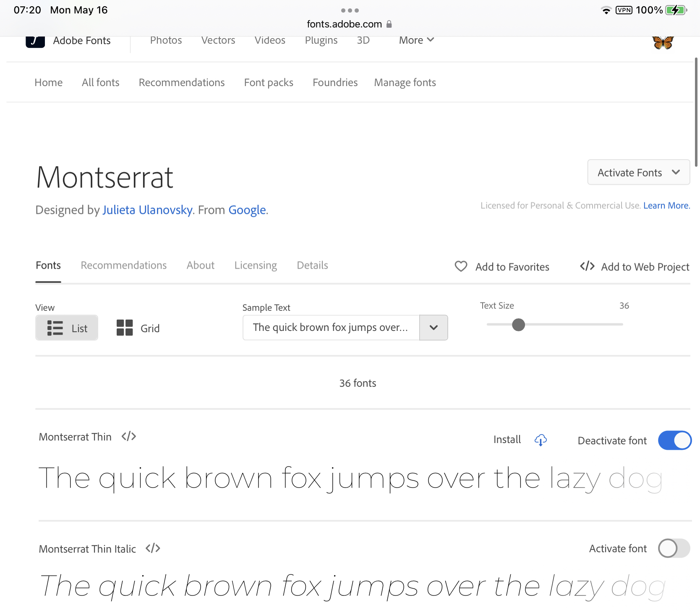Click the Learn More licensing link
Image resolution: width=700 pixels, height=611 pixels.
click(x=666, y=205)
